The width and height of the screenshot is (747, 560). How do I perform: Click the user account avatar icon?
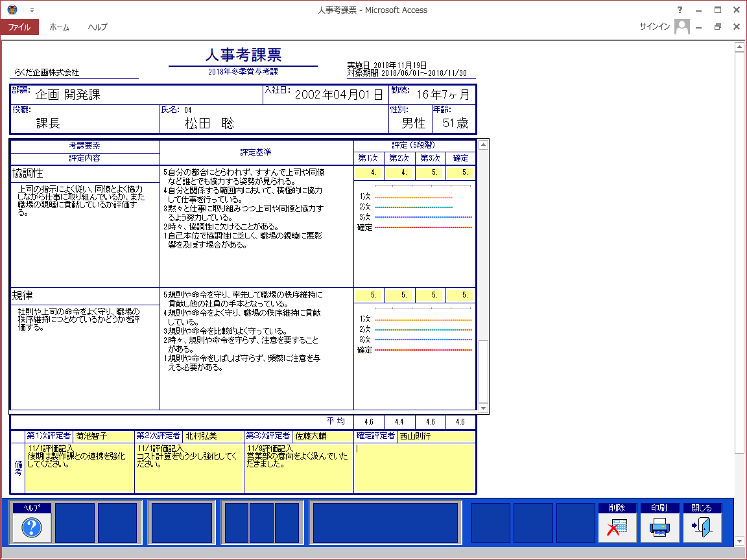[x=682, y=27]
